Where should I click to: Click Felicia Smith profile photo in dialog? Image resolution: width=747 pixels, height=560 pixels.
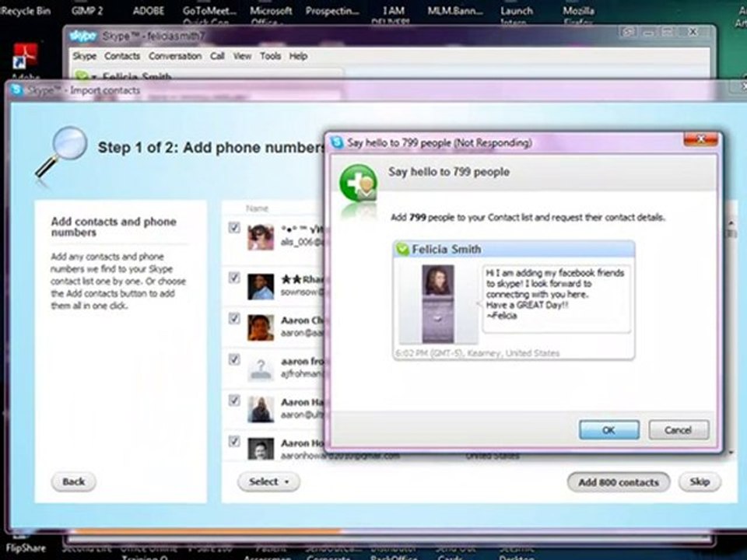point(438,304)
